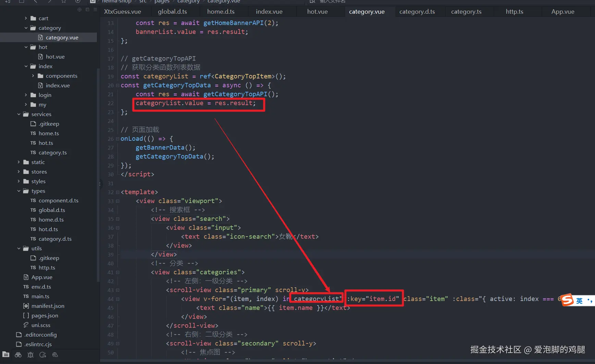
Task: Click the src breadcrumb segment
Action: [x=143, y=1]
